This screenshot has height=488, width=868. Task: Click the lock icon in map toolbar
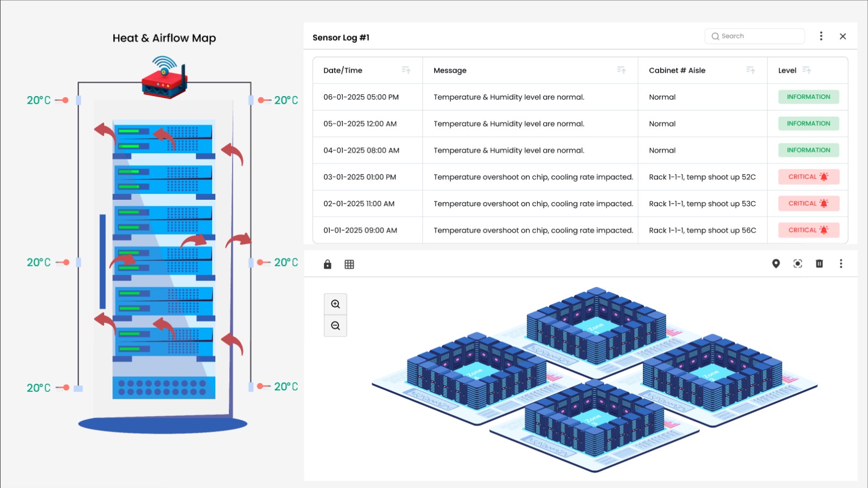(x=327, y=264)
